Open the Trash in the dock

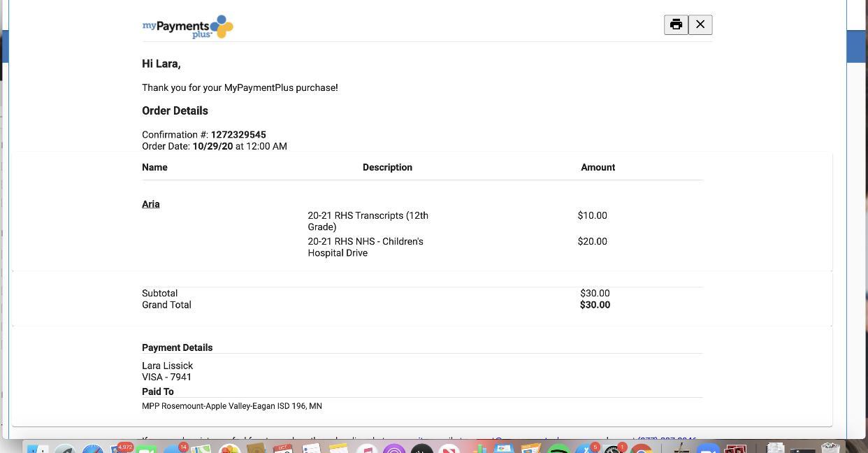830,448
